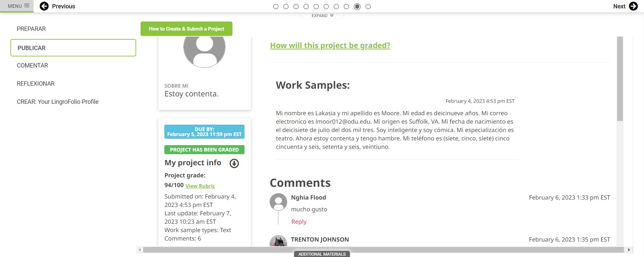
Task: Click the Comments: 6 count text
Action: click(183, 239)
